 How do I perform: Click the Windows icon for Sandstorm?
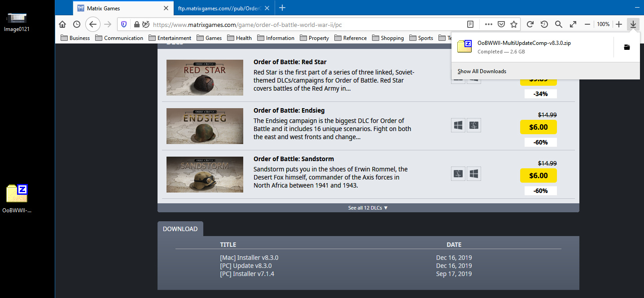pos(474,174)
